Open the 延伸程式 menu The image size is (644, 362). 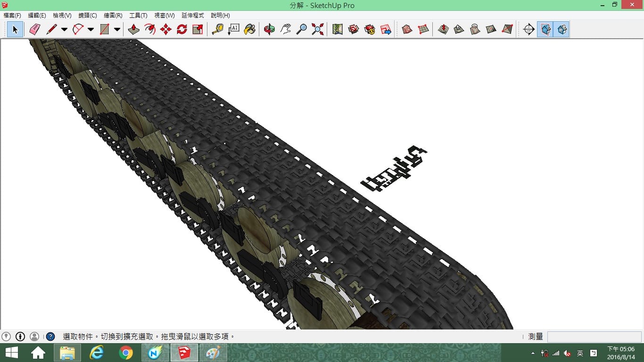[192, 16]
